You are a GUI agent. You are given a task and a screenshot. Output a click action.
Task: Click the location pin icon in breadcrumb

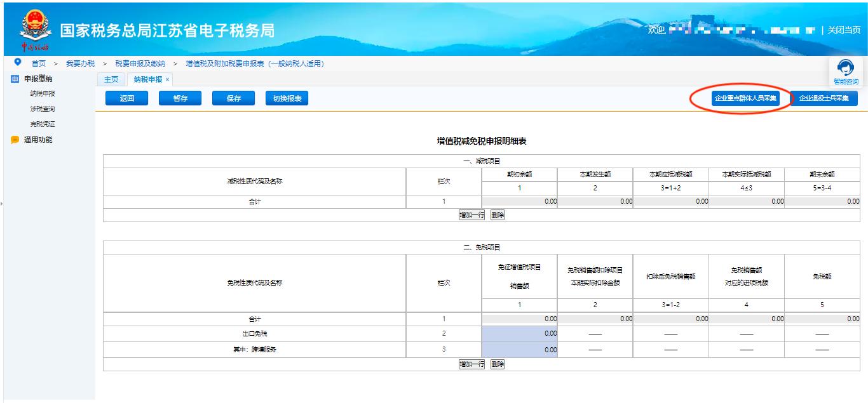[x=17, y=63]
